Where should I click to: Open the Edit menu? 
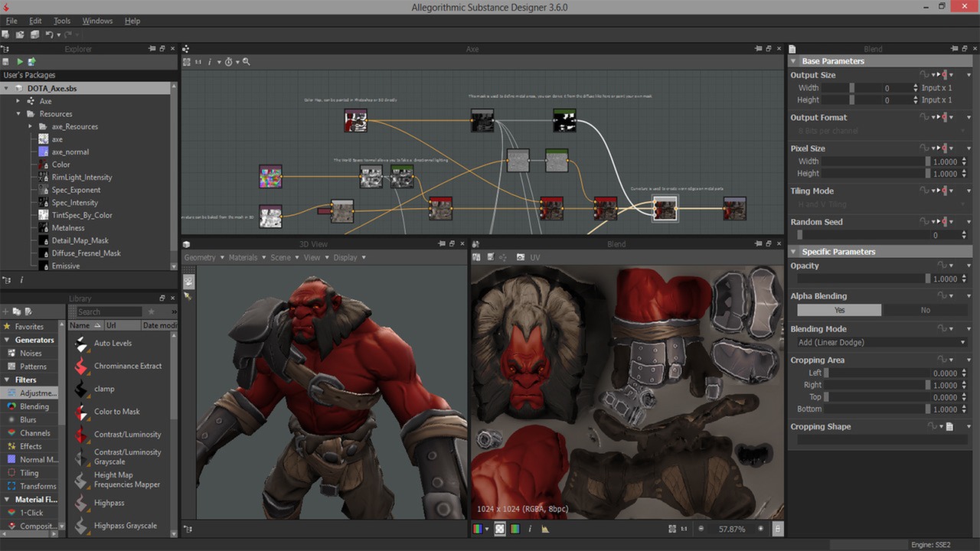click(35, 21)
